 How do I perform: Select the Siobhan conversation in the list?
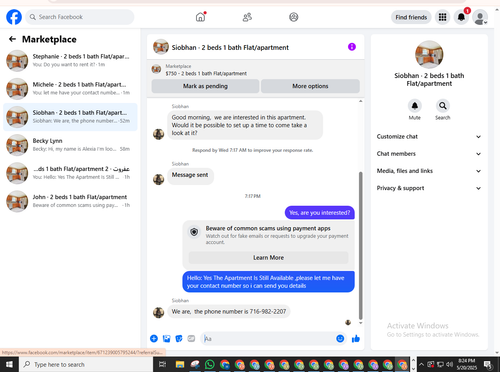pyautogui.click(x=70, y=117)
